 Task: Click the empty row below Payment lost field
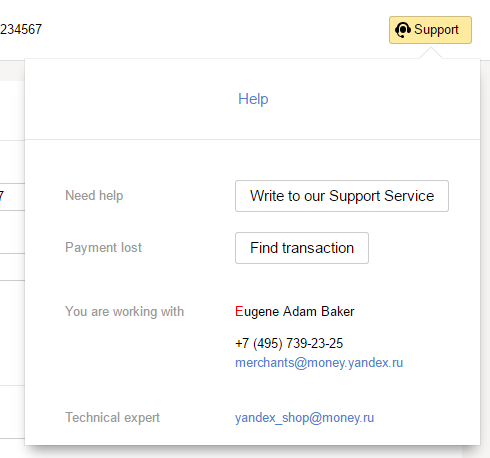pos(12,267)
